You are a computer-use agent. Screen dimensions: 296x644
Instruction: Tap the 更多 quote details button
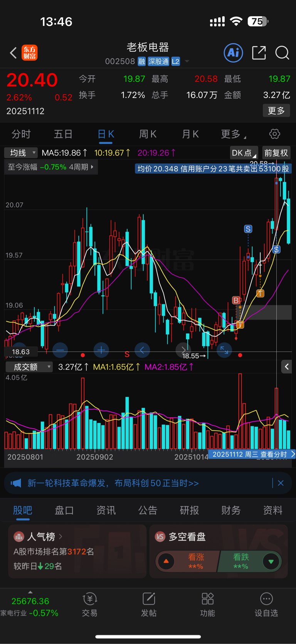click(276, 111)
